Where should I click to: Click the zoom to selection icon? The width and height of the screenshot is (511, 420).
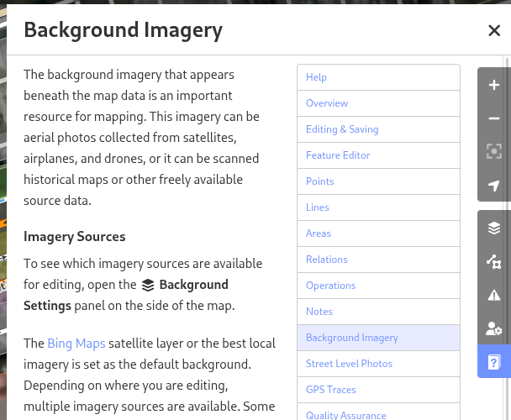(494, 151)
